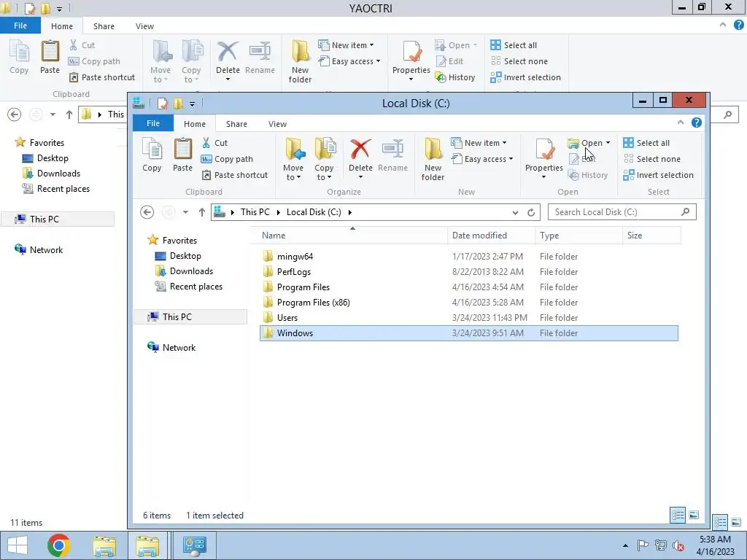The image size is (747, 560).
Task: Click clock in taskbar
Action: click(x=715, y=545)
